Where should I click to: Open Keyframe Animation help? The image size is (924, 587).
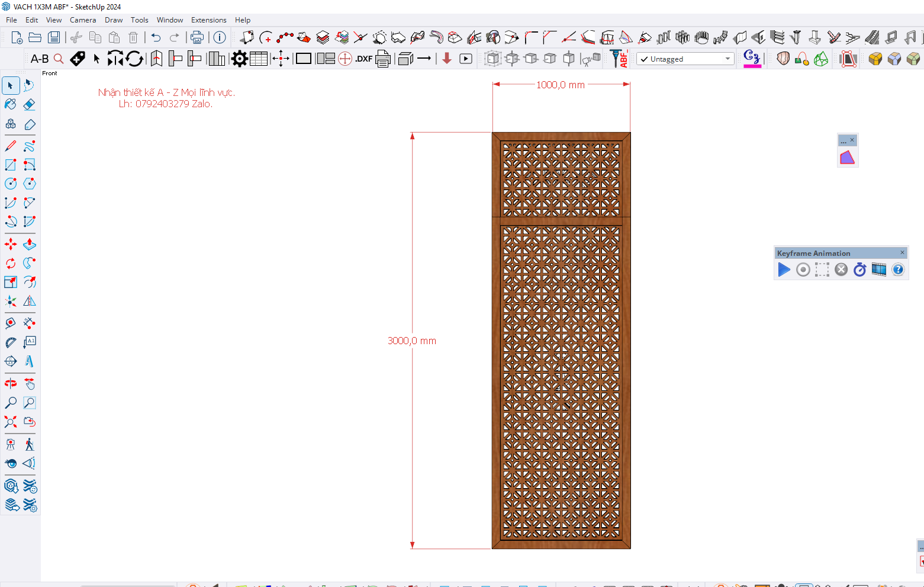coord(898,270)
